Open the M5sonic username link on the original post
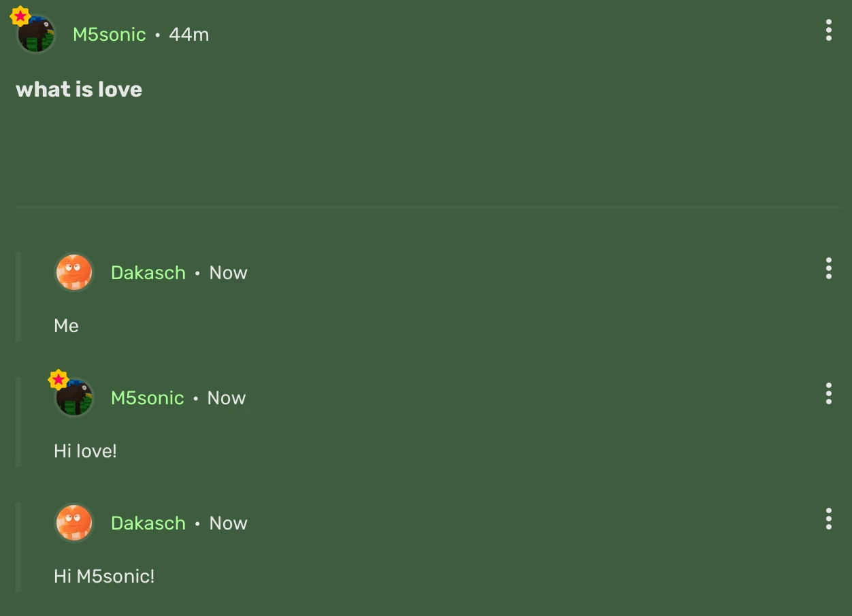This screenshot has height=616, width=852. (109, 35)
